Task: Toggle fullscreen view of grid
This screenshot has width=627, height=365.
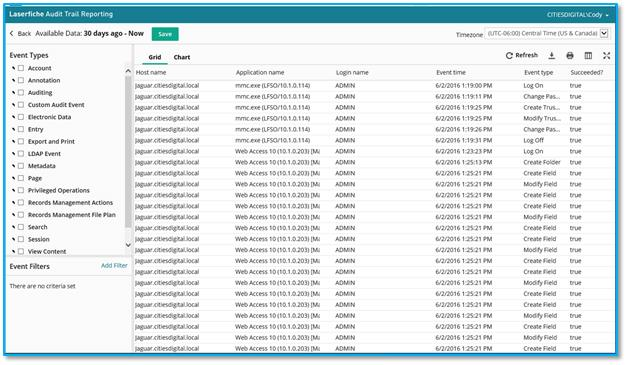Action: [607, 56]
